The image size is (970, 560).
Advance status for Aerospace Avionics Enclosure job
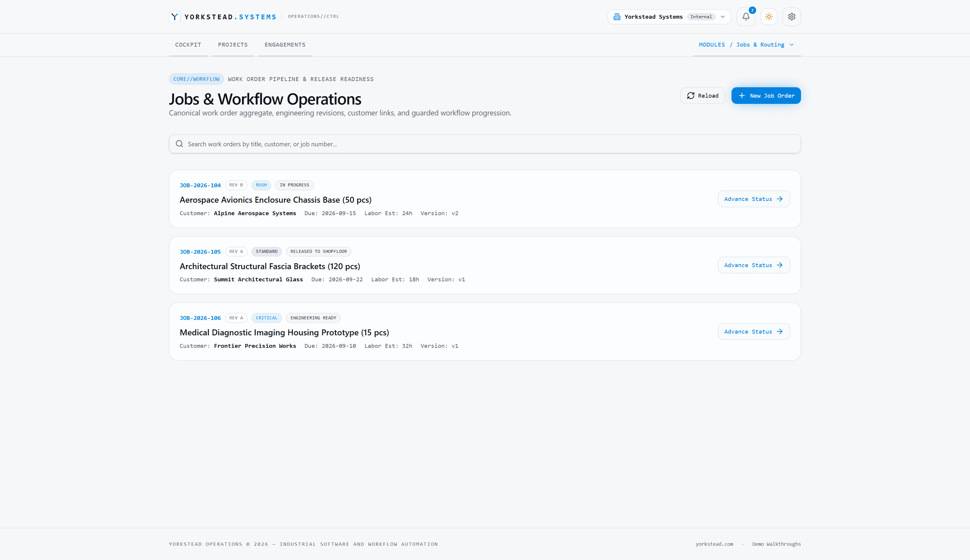click(754, 199)
